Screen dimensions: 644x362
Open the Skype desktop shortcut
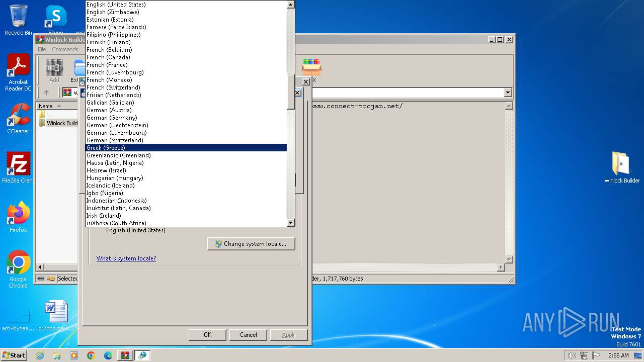[x=56, y=20]
